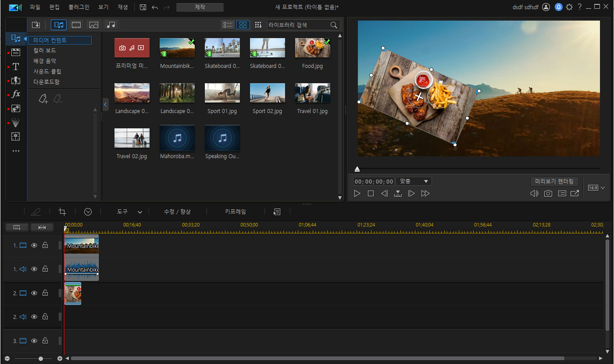Viewport: 614px width, 364px height.
Task: Open the 플러그인 menu
Action: (79, 7)
